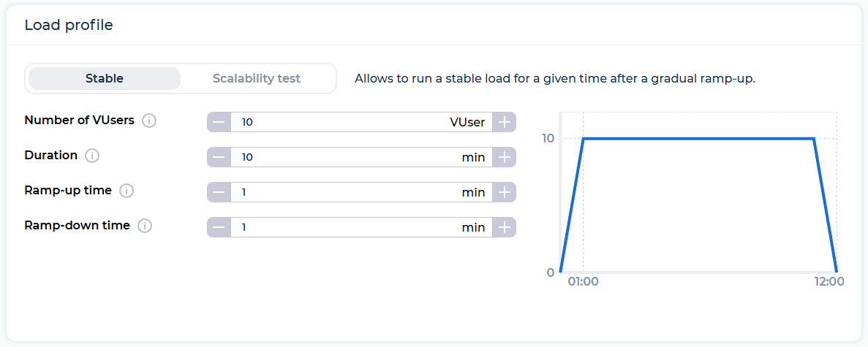The width and height of the screenshot is (868, 347).
Task: Decrease Number of VUsers with minus button
Action: point(219,122)
